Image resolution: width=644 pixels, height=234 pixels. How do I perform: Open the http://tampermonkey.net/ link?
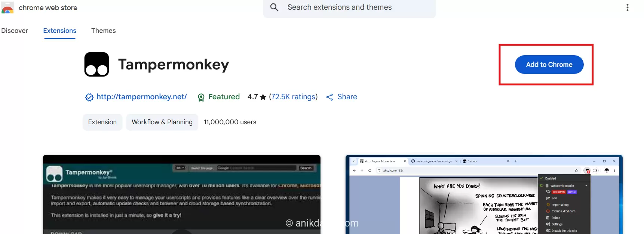(x=142, y=97)
